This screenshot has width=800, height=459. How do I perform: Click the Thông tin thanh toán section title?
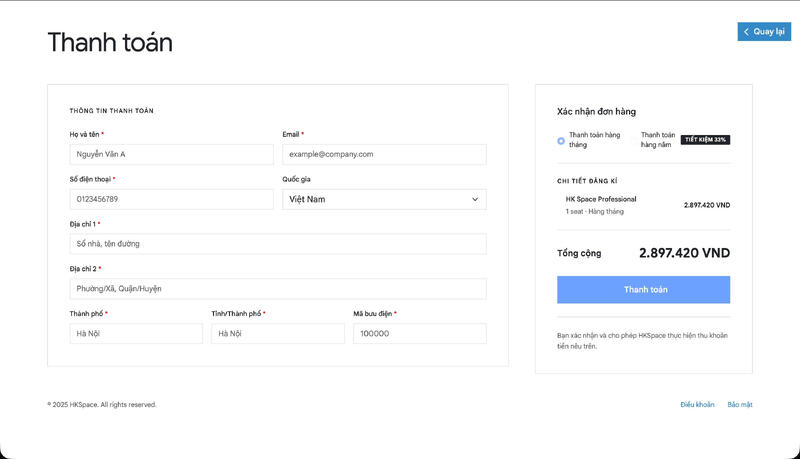point(111,110)
